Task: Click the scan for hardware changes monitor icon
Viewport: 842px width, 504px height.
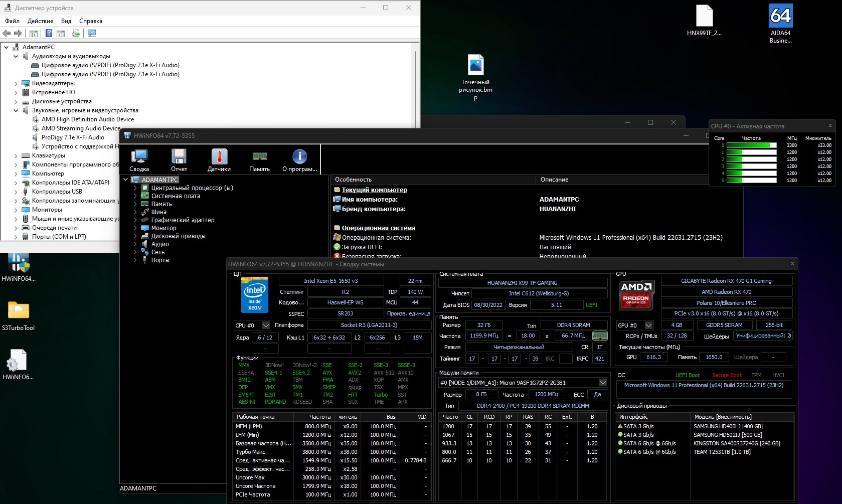Action: (92, 34)
